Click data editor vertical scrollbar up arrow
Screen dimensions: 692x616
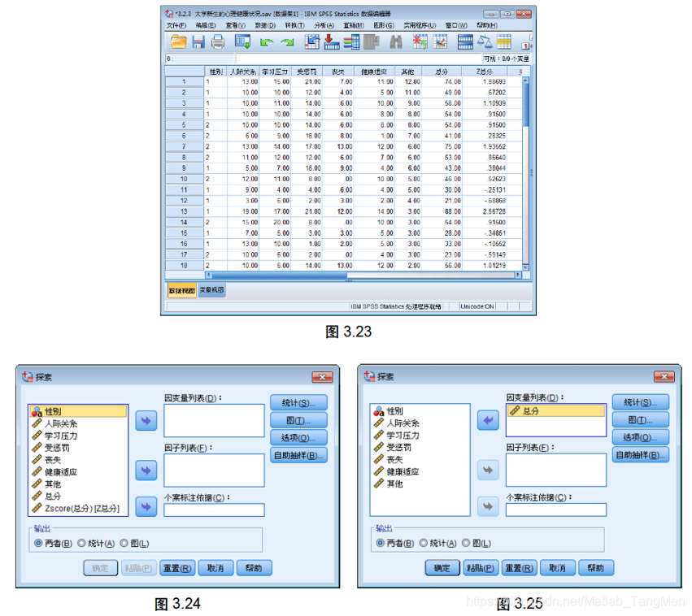point(525,80)
